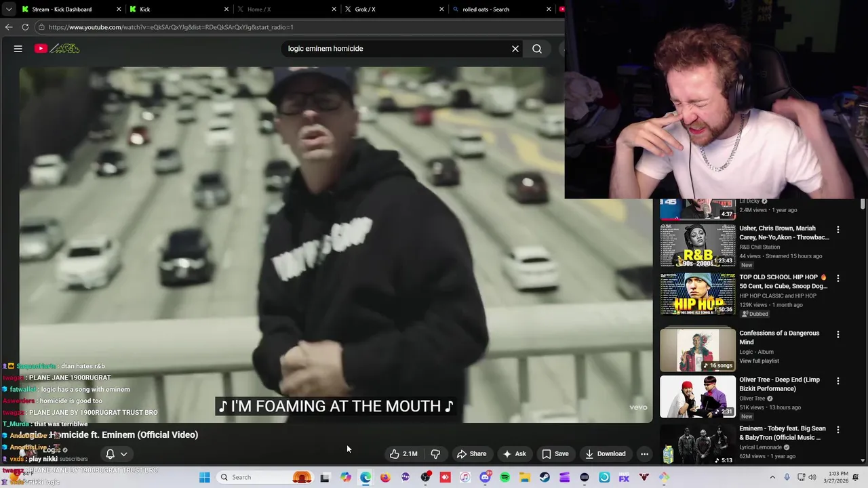Open Task View on the taskbar
The image size is (868, 488).
tap(325, 477)
